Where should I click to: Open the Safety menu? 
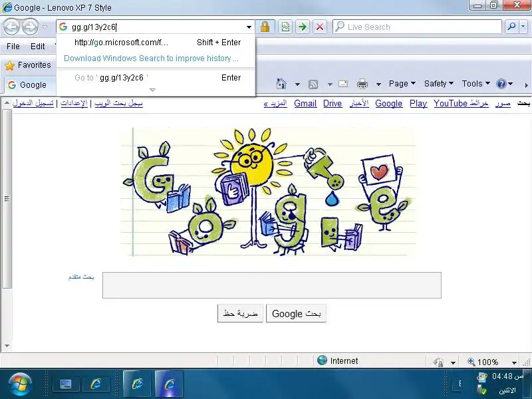coord(439,84)
